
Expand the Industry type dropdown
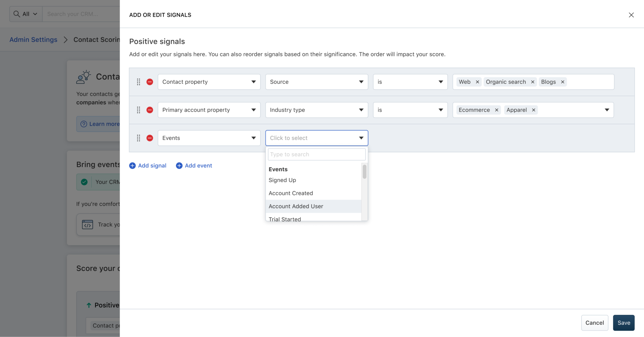click(x=317, y=110)
